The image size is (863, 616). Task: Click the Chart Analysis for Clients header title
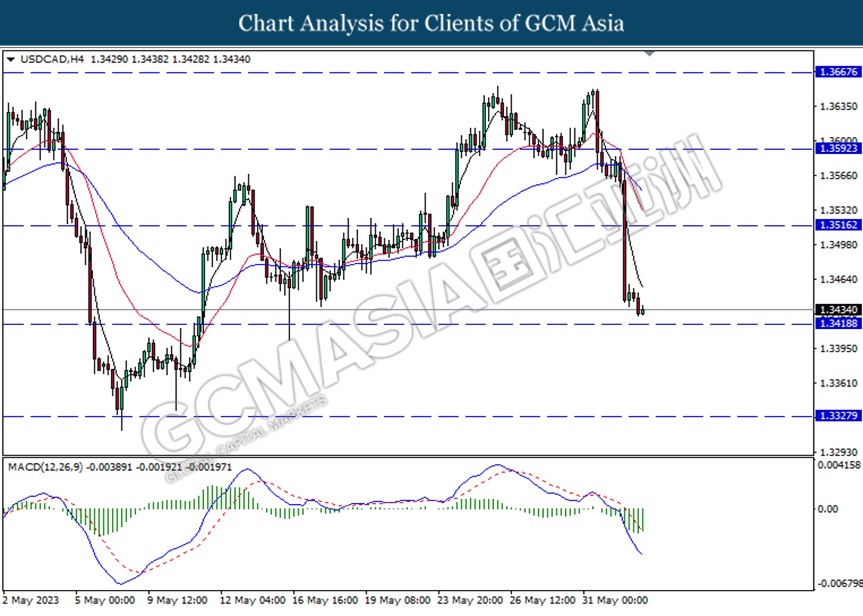tap(431, 23)
